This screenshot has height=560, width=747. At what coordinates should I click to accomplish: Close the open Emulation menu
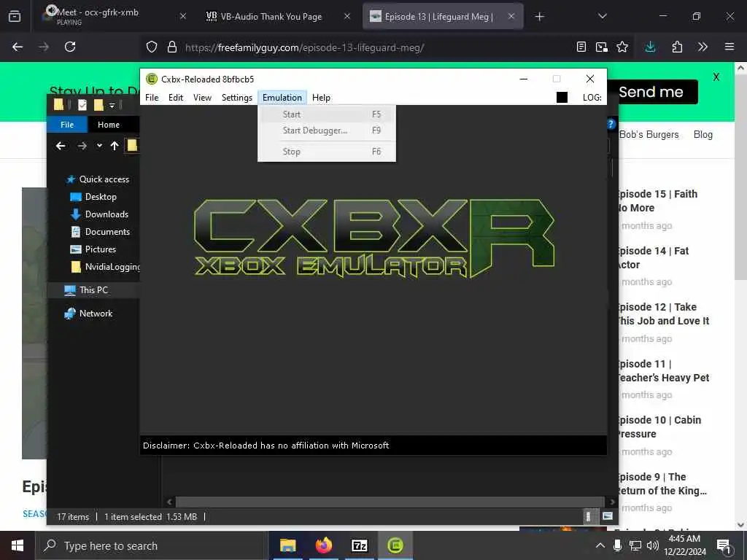pyautogui.click(x=282, y=98)
